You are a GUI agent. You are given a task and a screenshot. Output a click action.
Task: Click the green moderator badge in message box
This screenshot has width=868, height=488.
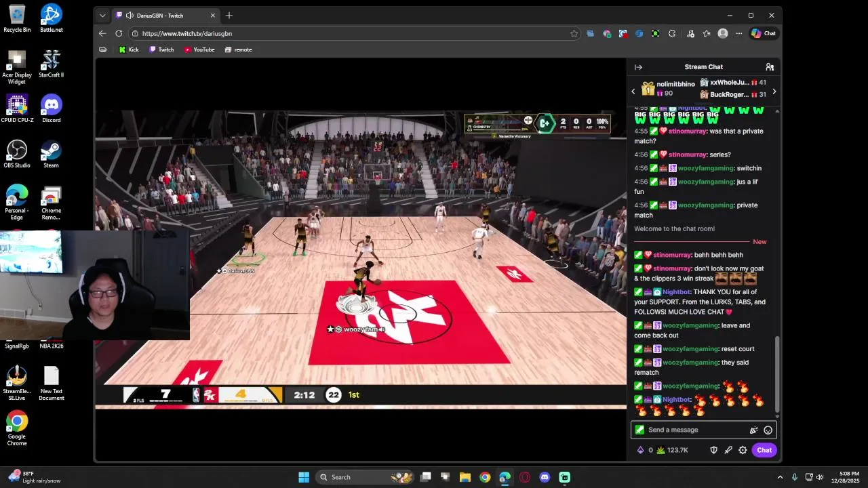pyautogui.click(x=639, y=430)
